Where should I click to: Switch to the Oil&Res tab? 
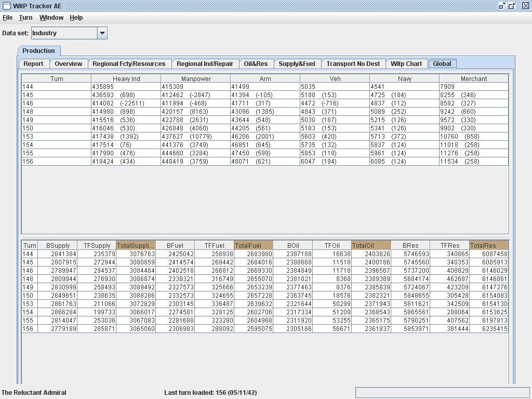click(256, 64)
